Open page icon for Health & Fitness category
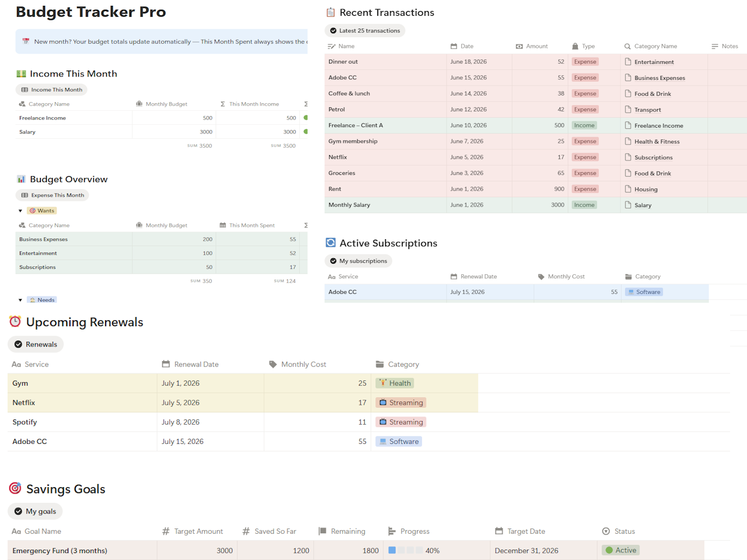Screen dimensions: 747x560 [x=628, y=141]
